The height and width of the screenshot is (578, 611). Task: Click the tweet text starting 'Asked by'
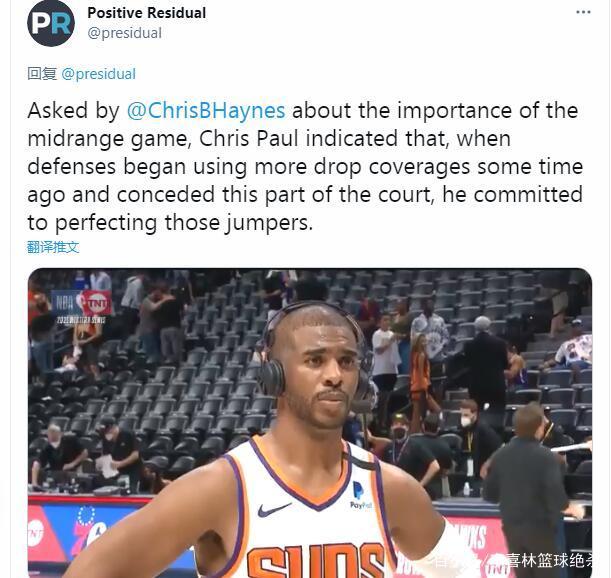pyautogui.click(x=305, y=166)
